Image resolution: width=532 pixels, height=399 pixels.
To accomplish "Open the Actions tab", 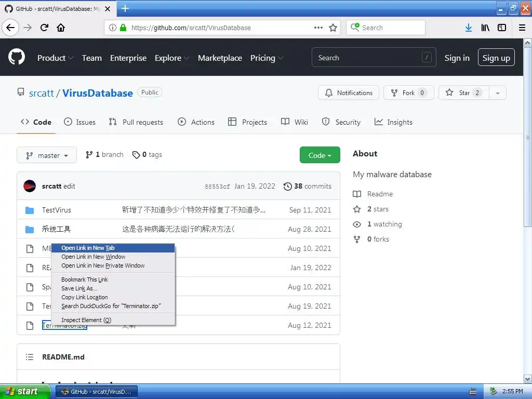I will (x=196, y=122).
